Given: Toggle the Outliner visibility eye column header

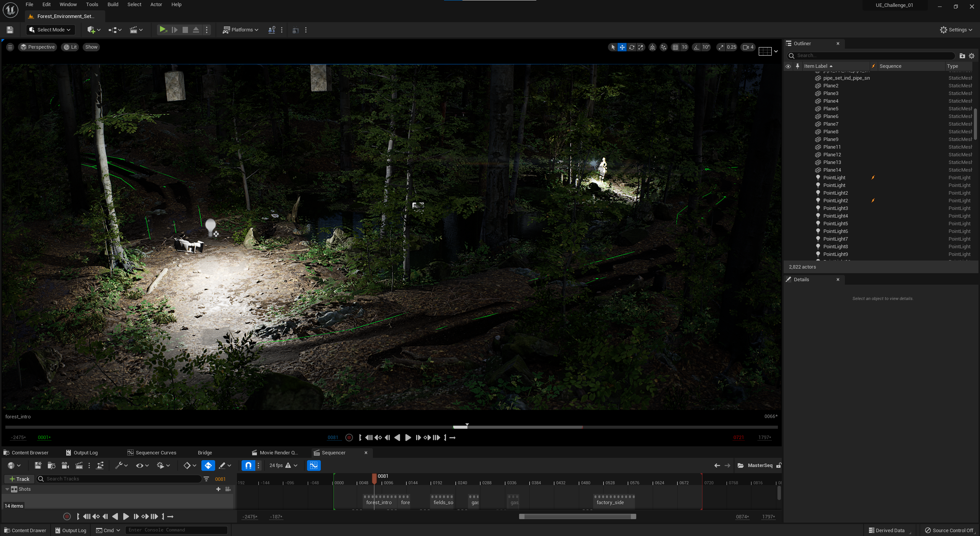Looking at the screenshot, I should click(x=788, y=66).
